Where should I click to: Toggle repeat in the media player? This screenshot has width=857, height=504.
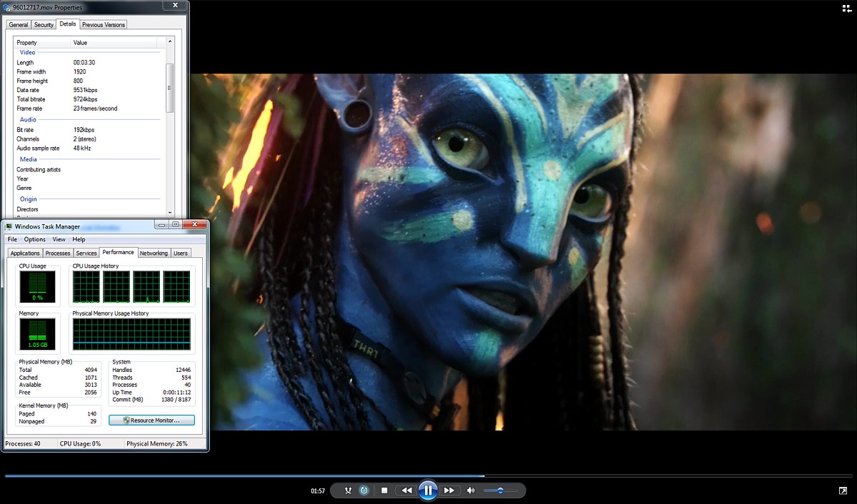pos(364,490)
